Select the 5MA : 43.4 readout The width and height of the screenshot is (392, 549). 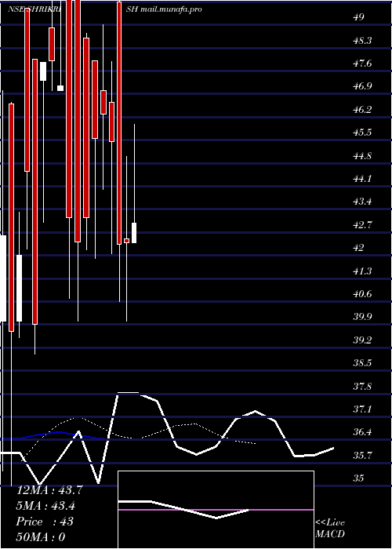[45, 506]
